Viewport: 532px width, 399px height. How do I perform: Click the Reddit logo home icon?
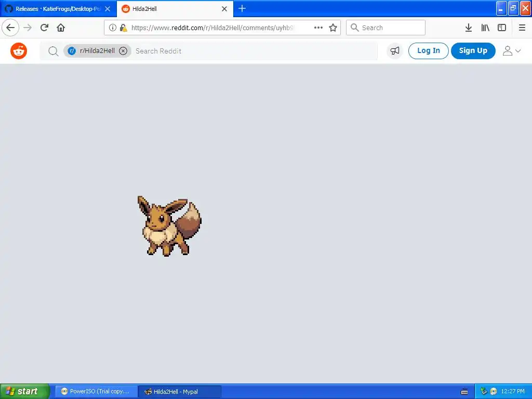[x=19, y=51]
